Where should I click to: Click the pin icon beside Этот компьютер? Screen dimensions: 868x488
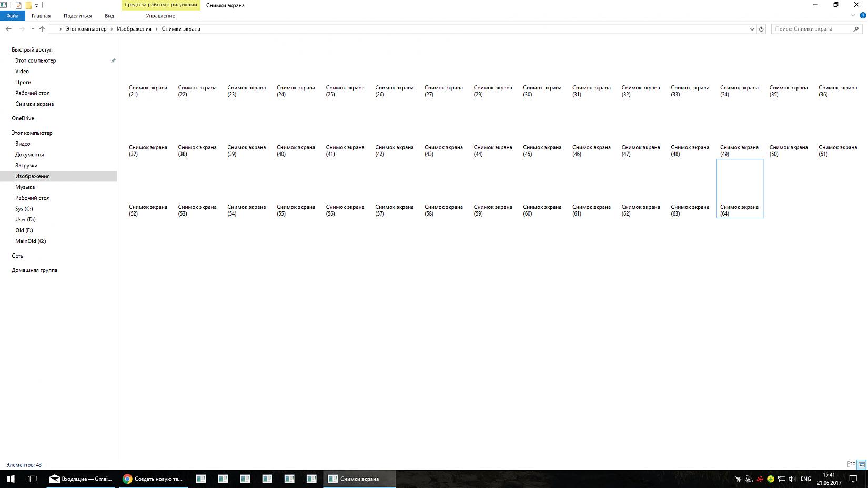click(x=113, y=60)
